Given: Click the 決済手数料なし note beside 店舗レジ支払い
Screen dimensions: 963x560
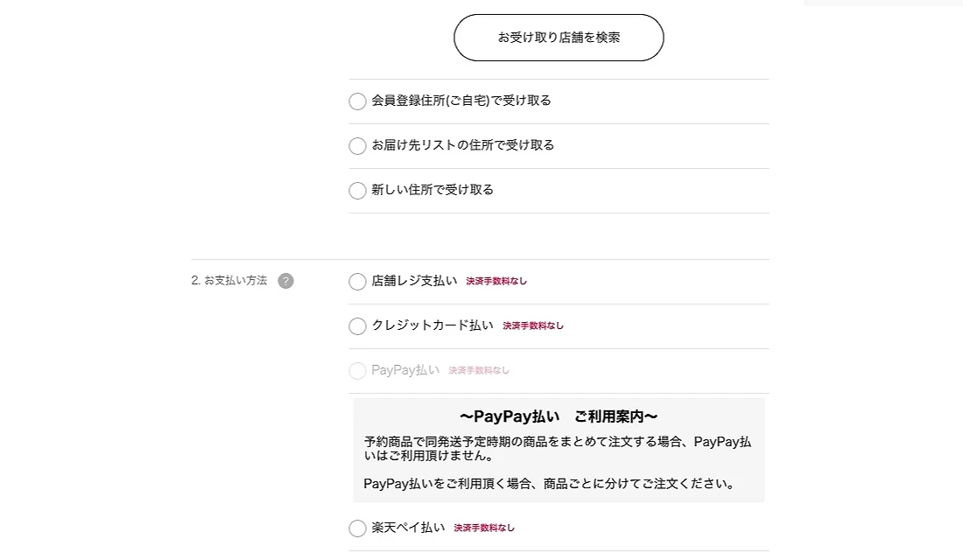Looking at the screenshot, I should 496,282.
